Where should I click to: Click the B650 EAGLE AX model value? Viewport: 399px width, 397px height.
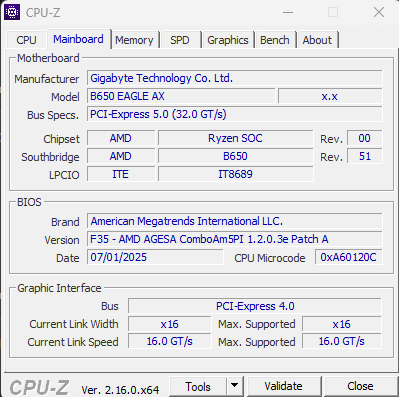181,96
